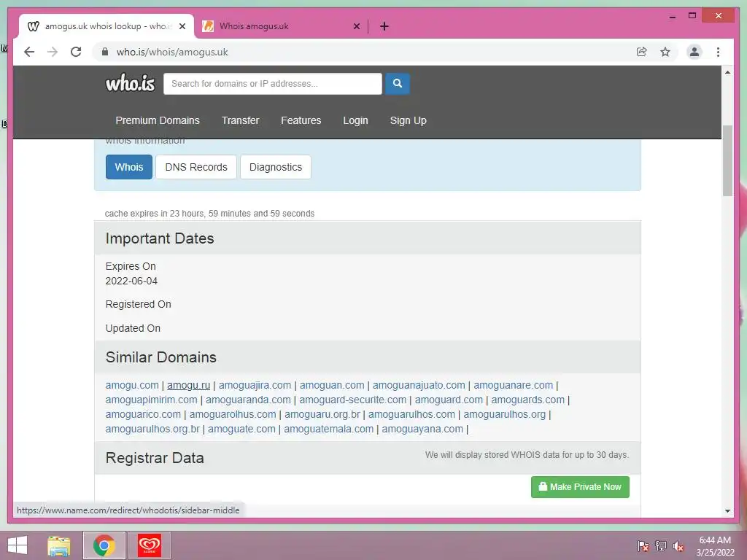Share this page via share icon
The image size is (747, 560).
coord(642,52)
